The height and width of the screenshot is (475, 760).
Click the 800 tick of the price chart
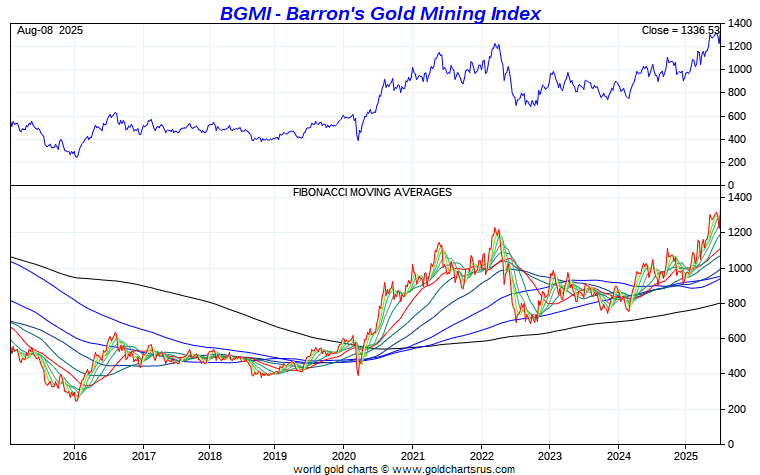tap(737, 93)
